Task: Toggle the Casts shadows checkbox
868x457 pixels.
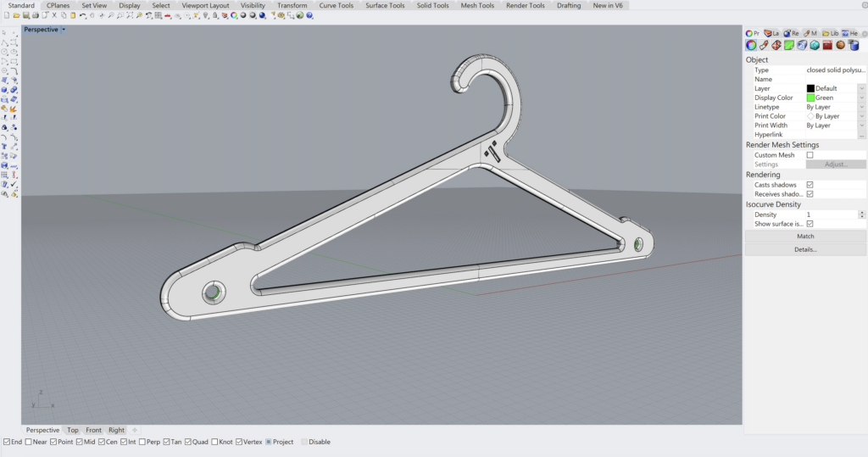Action: (x=810, y=185)
